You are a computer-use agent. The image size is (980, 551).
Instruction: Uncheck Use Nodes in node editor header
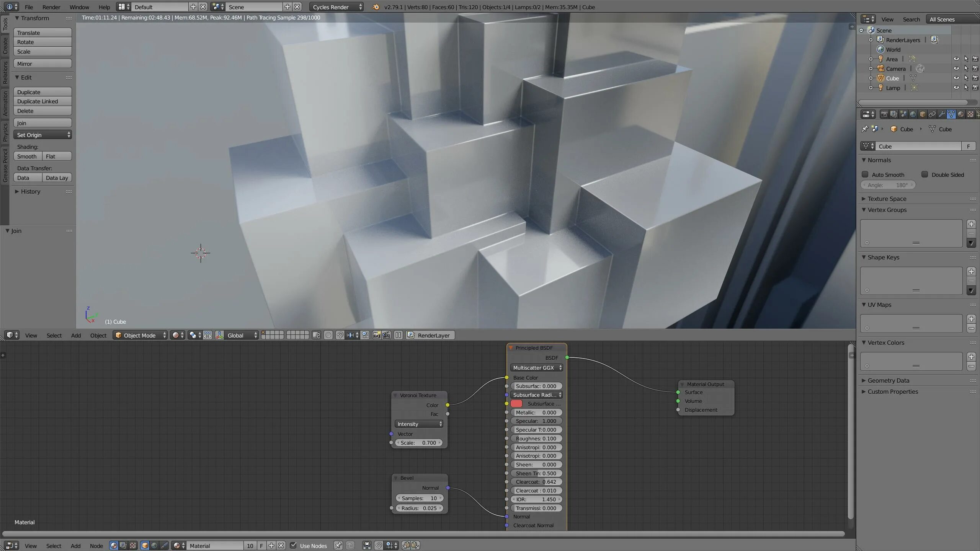[293, 545]
